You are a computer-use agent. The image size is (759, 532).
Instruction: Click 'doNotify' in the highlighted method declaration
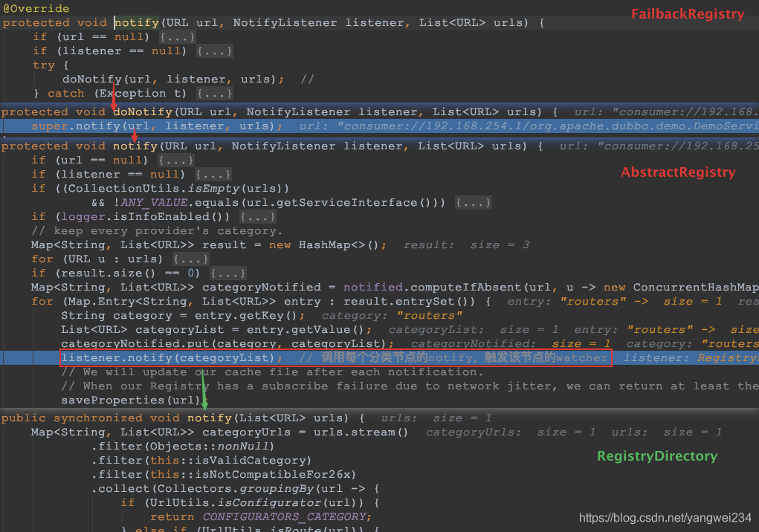coord(143,111)
